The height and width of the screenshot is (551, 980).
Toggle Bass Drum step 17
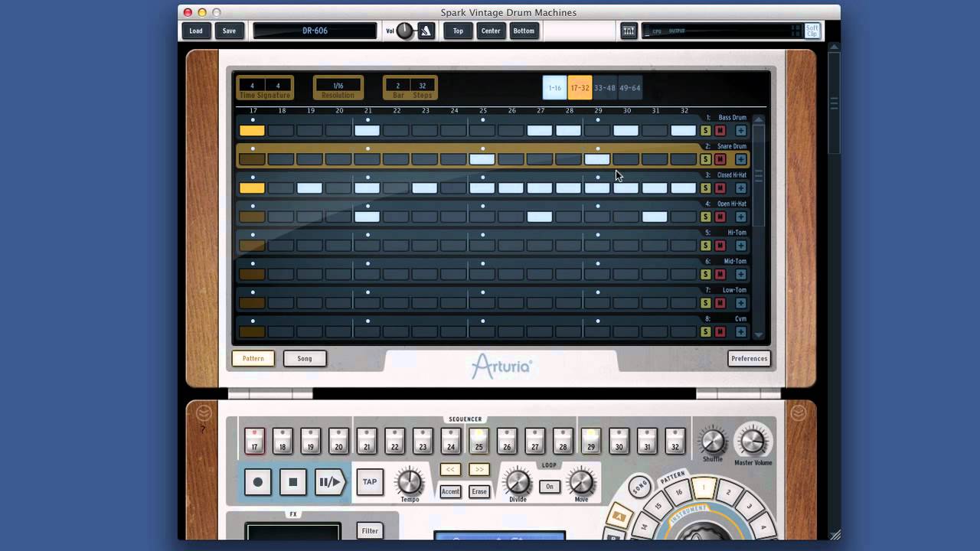pos(252,131)
